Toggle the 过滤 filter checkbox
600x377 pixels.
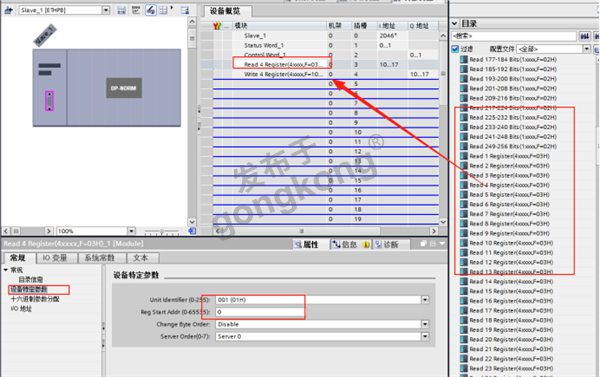pyautogui.click(x=455, y=49)
